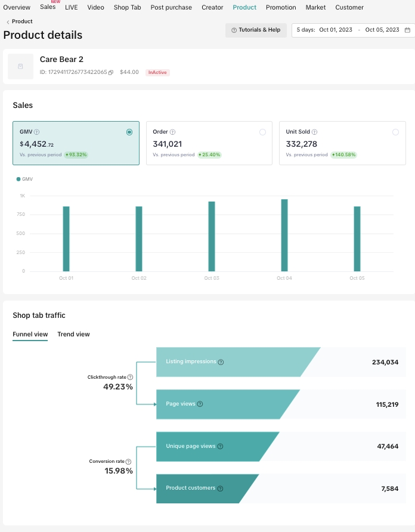
Task: Click the Clickthrough rate info icon
Action: coord(130,377)
